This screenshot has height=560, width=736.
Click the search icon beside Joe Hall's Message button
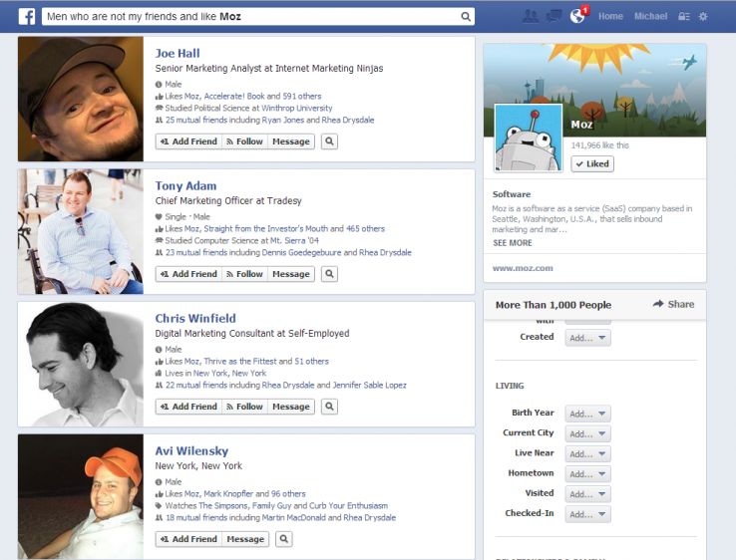(x=329, y=141)
